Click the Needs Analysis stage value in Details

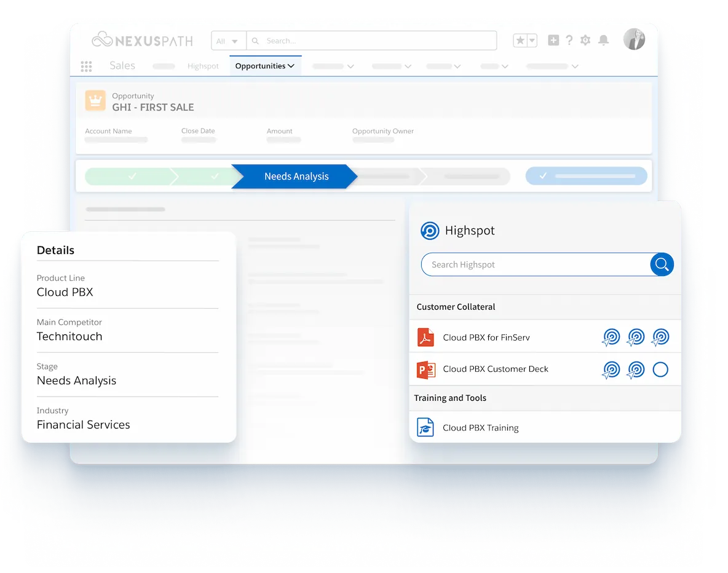(77, 381)
